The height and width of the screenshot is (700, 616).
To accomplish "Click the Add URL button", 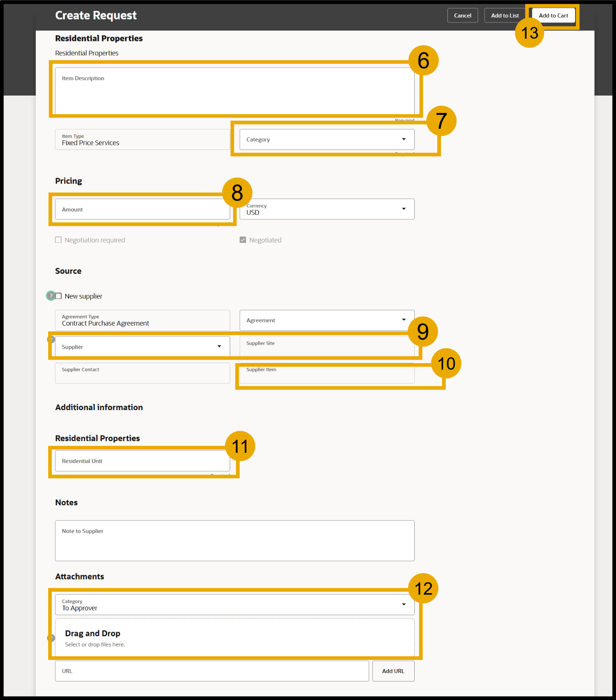I will [x=393, y=671].
